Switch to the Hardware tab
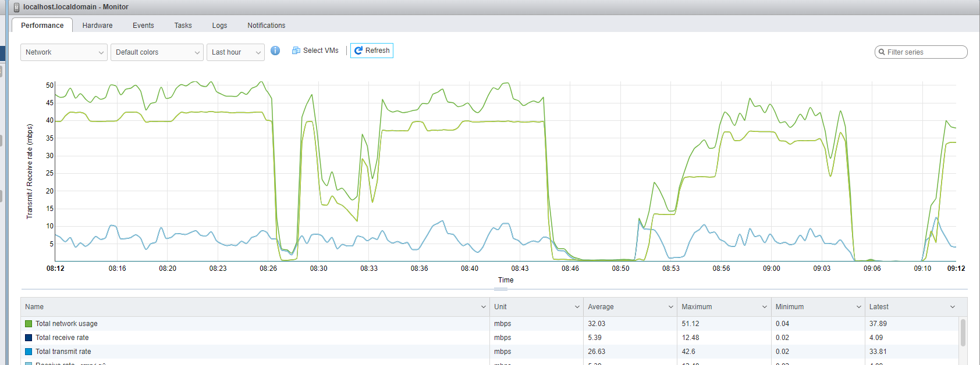 (x=97, y=26)
